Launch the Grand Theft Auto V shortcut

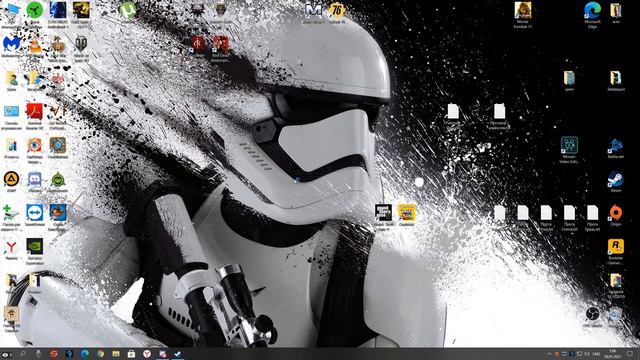pyautogui.click(x=383, y=213)
